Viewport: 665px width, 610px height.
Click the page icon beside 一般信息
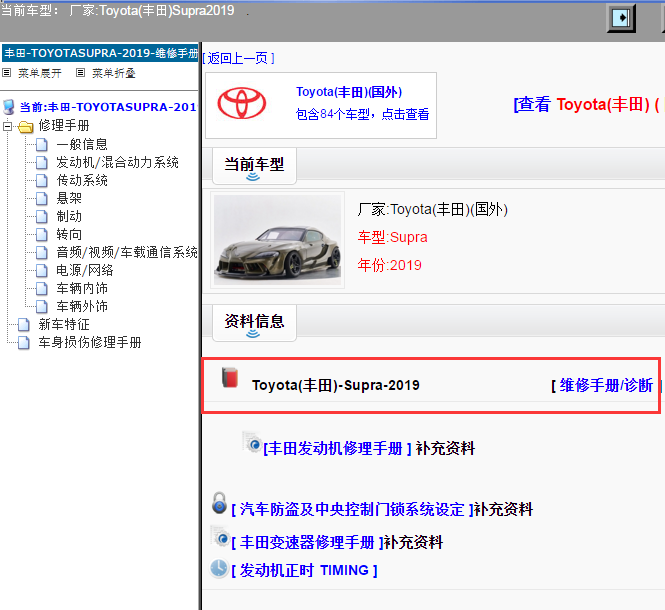click(x=42, y=145)
